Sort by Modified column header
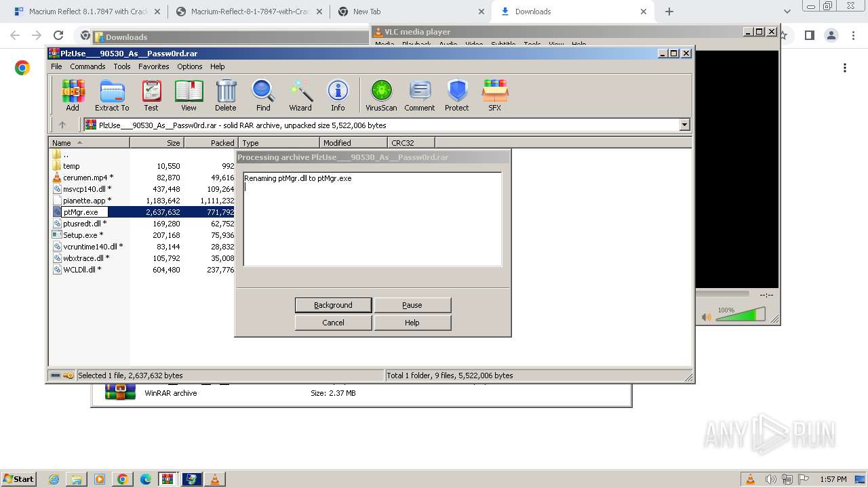The image size is (868, 488). pyautogui.click(x=353, y=143)
